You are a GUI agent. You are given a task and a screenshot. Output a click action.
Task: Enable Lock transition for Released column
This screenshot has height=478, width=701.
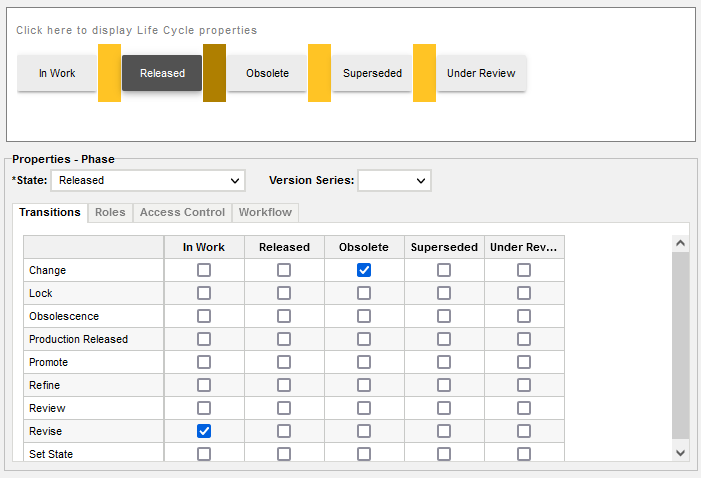pos(284,293)
